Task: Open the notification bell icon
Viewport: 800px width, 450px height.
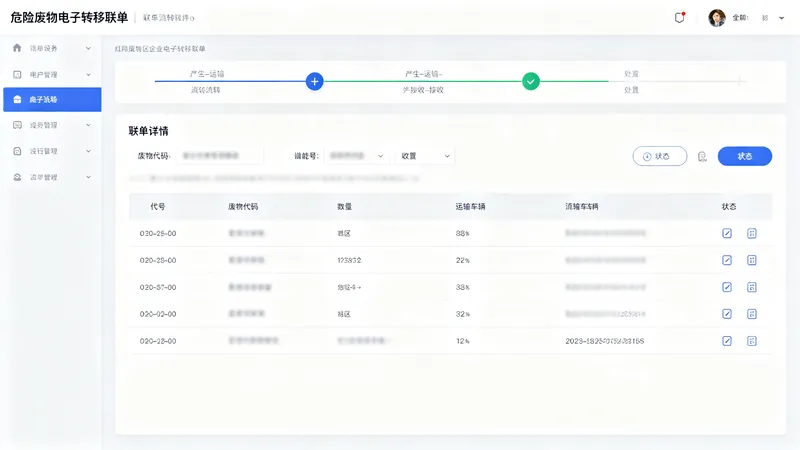Action: [x=680, y=17]
